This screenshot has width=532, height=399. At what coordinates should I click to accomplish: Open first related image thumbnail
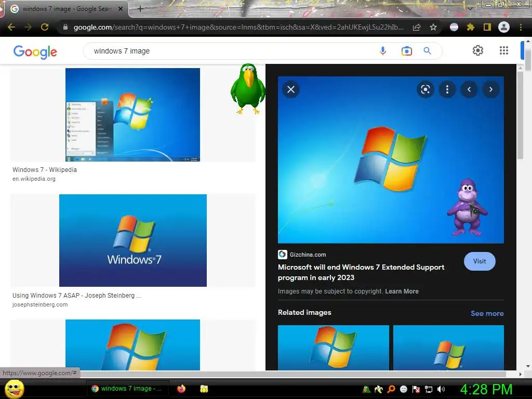[x=334, y=348]
